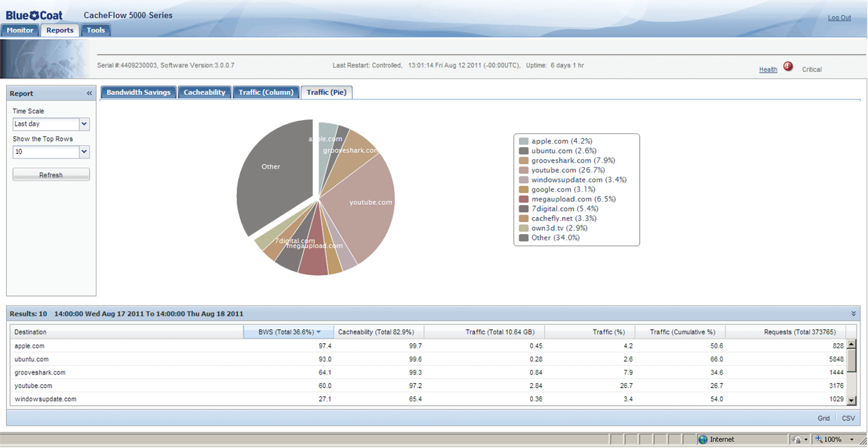Click the youtube.com legend color swatch
The height and width of the screenshot is (448, 868).
coord(524,170)
